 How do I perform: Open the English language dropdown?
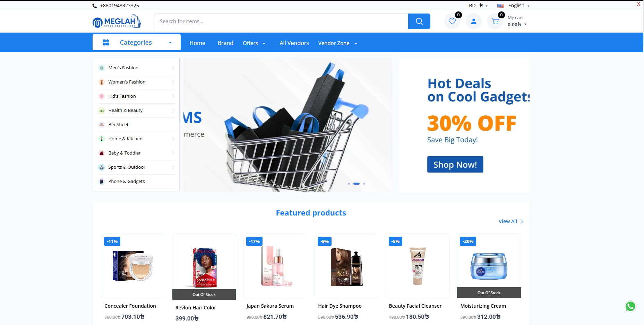(x=513, y=6)
